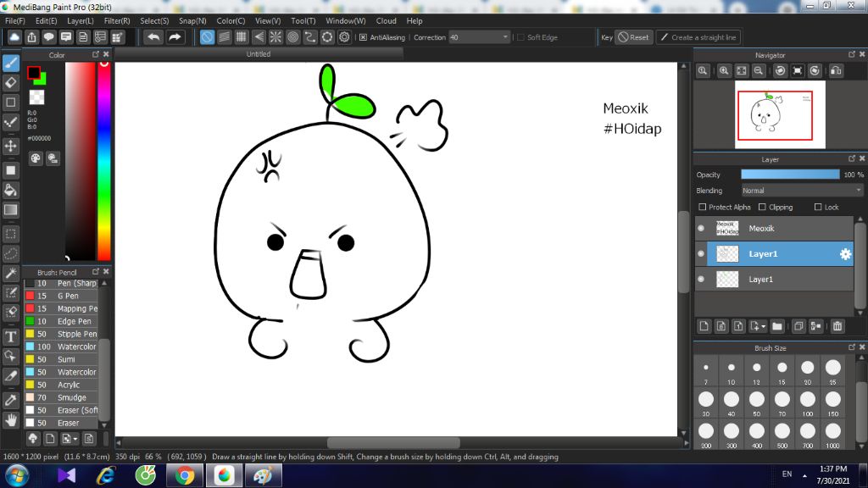Pick the Magic Wand tool
The height and width of the screenshot is (488, 868).
pos(10,274)
